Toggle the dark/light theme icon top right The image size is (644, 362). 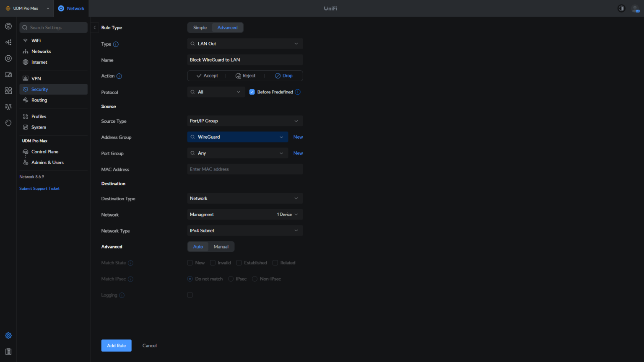[x=621, y=8]
